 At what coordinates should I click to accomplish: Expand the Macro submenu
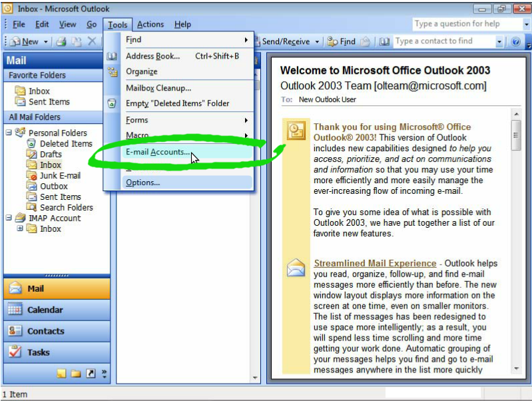tap(187, 134)
